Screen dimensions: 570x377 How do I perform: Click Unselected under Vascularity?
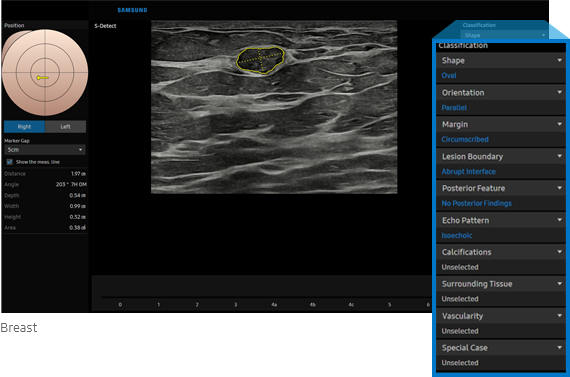pyautogui.click(x=460, y=331)
